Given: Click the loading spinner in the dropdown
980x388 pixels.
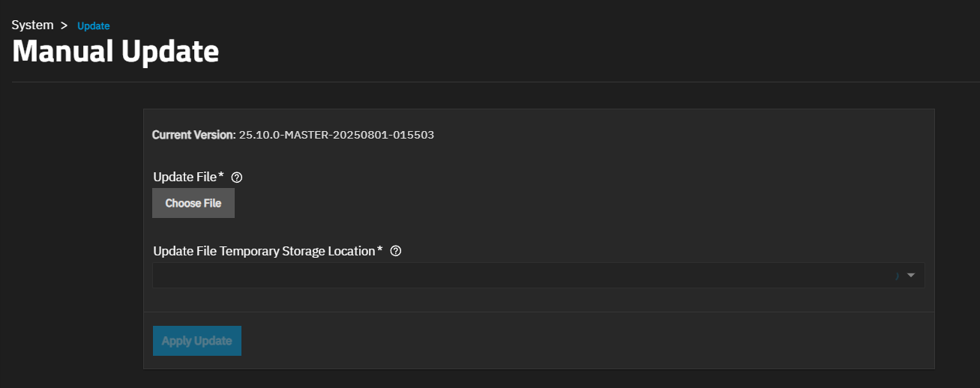Looking at the screenshot, I should tap(897, 276).
